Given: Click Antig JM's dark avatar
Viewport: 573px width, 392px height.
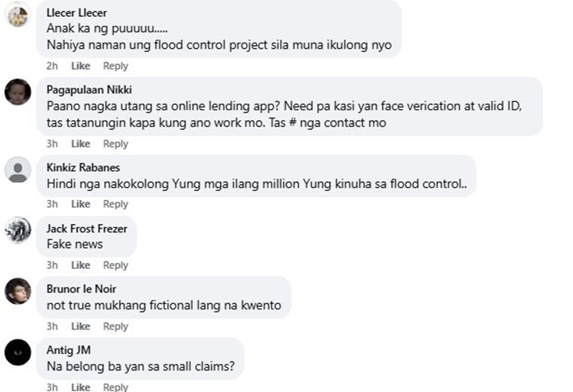Looking at the screenshot, I should 18,352.
